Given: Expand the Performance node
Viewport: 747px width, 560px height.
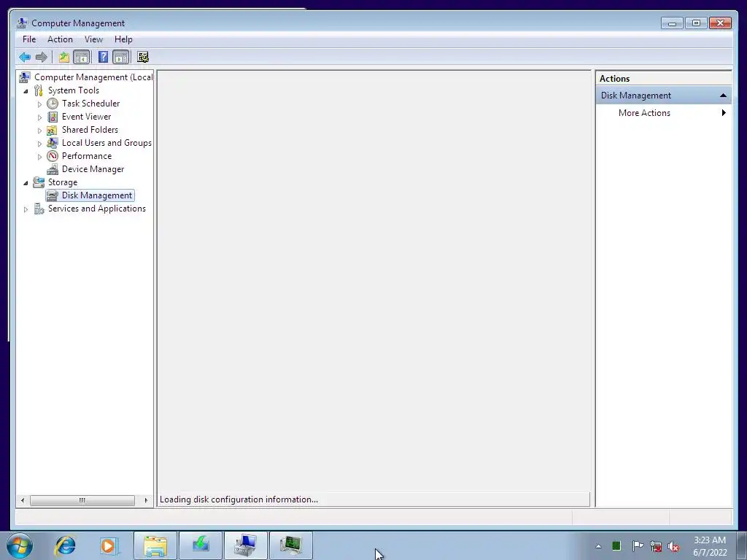Looking at the screenshot, I should (x=39, y=157).
